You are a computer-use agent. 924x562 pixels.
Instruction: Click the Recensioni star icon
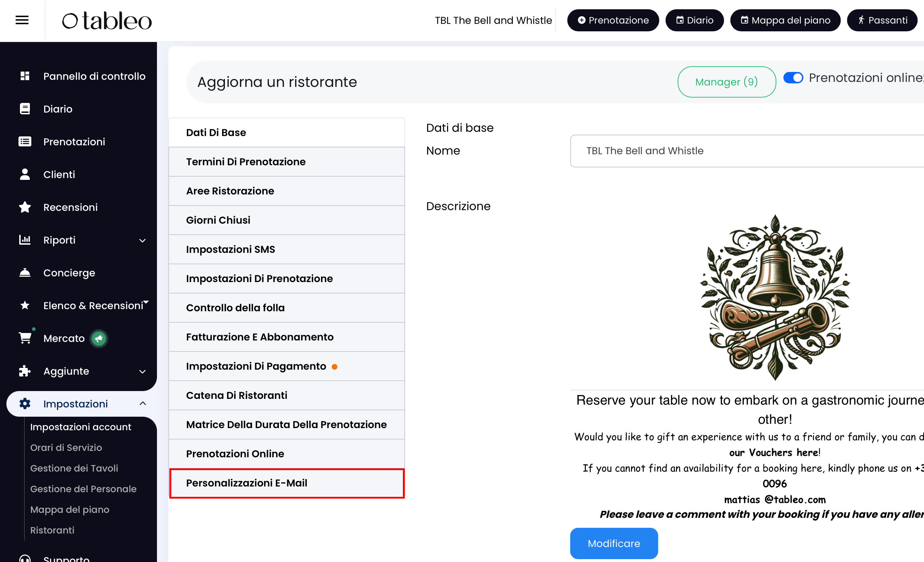pyautogui.click(x=25, y=207)
